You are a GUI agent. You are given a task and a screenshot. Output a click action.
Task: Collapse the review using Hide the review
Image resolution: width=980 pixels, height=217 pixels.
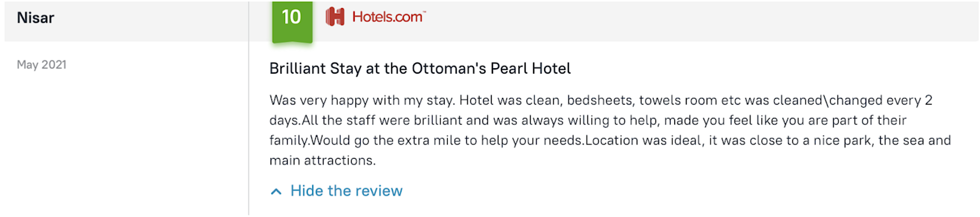tap(346, 191)
